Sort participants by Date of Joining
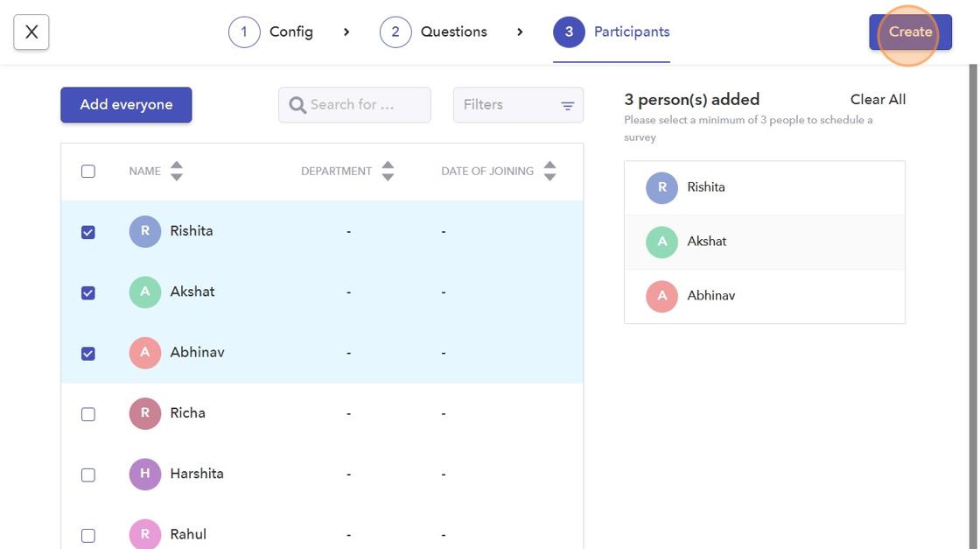The image size is (980, 549). coord(549,171)
